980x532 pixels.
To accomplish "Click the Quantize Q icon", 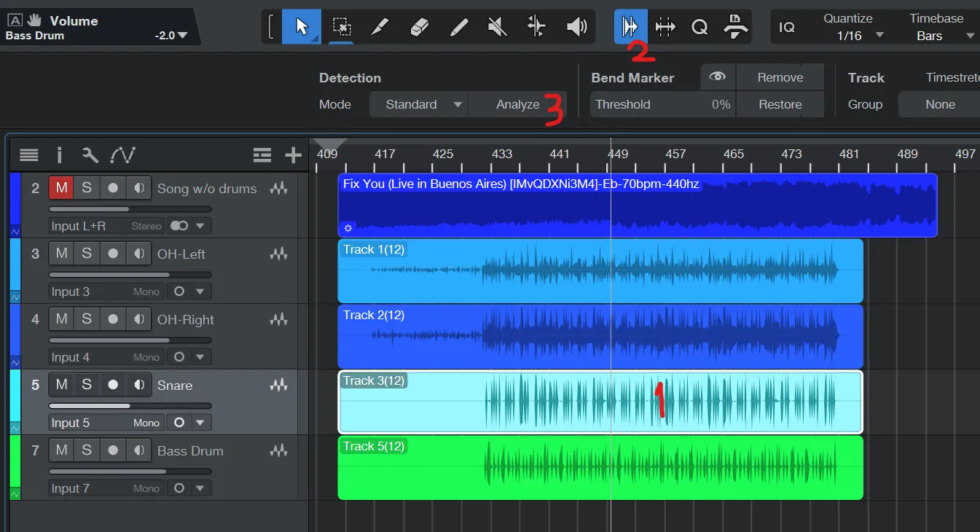I will 699,27.
